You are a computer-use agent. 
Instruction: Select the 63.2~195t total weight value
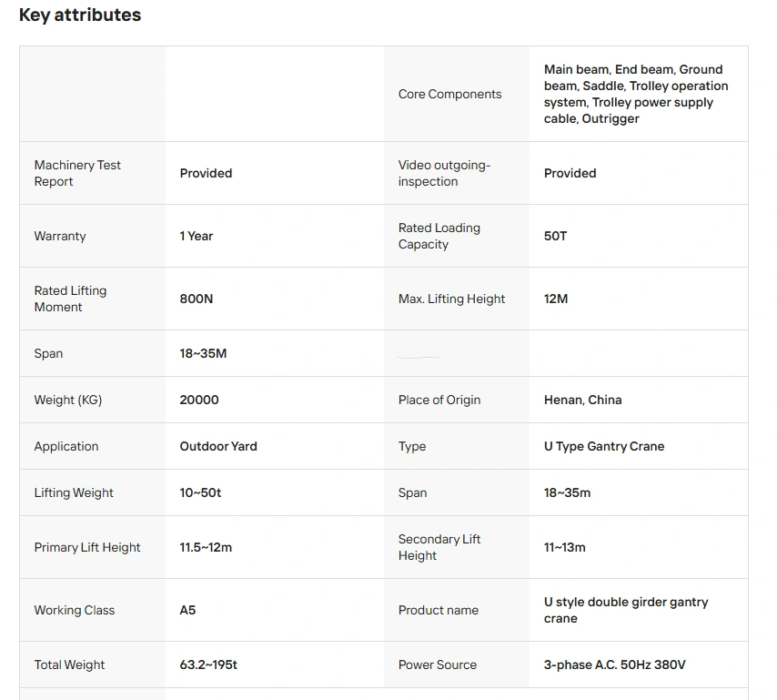tap(208, 664)
